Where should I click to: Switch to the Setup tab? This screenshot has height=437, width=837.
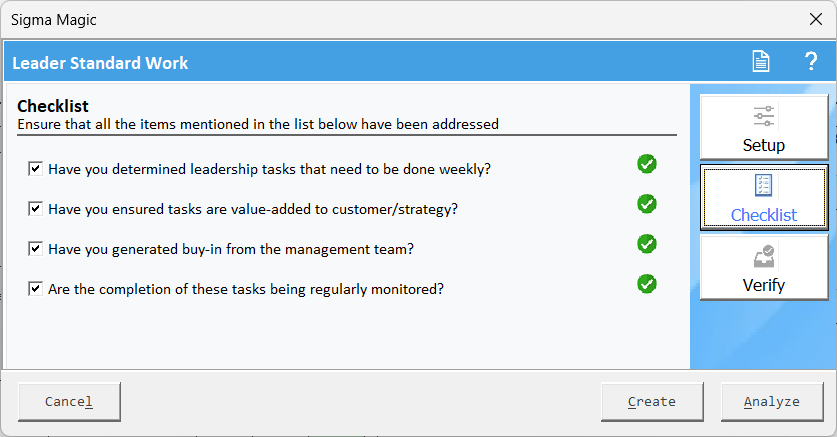tap(764, 128)
